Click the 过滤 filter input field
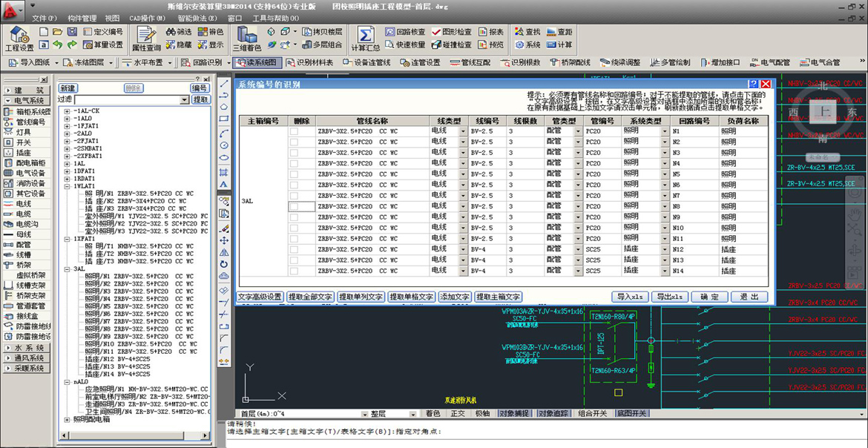The image size is (868, 448). [x=126, y=99]
